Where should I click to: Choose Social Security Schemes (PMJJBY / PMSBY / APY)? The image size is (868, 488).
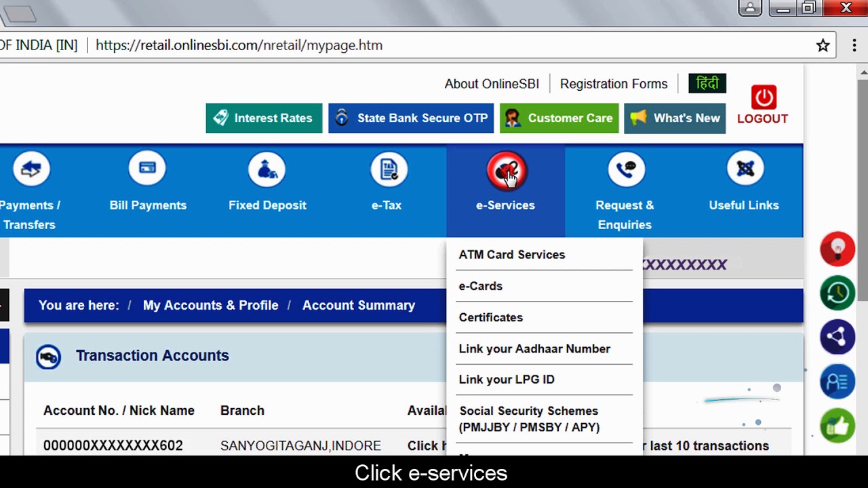(530, 419)
